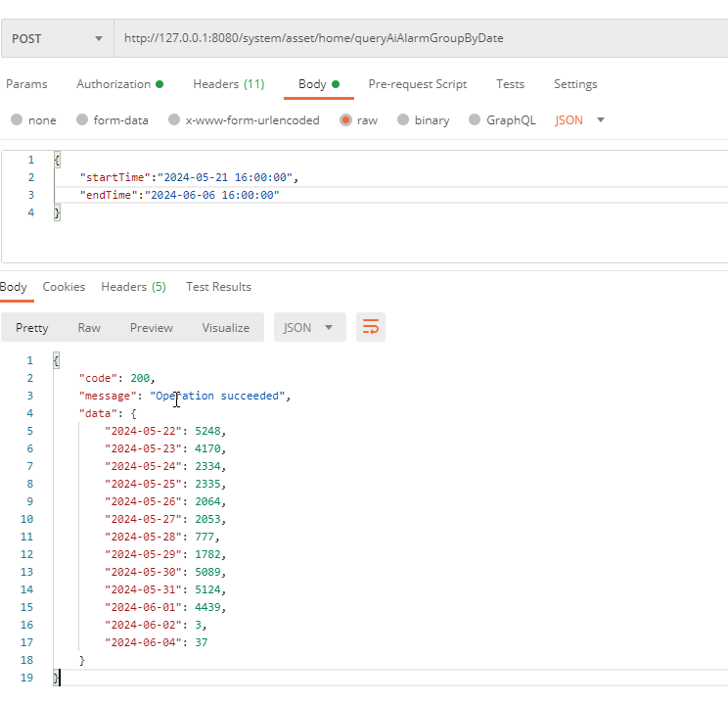Switch to the Params tab

26,84
